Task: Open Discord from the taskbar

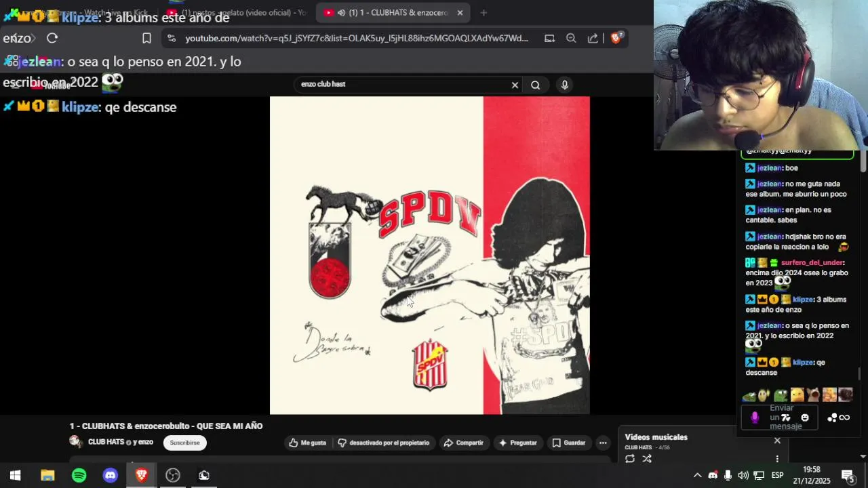Action: pyautogui.click(x=111, y=475)
